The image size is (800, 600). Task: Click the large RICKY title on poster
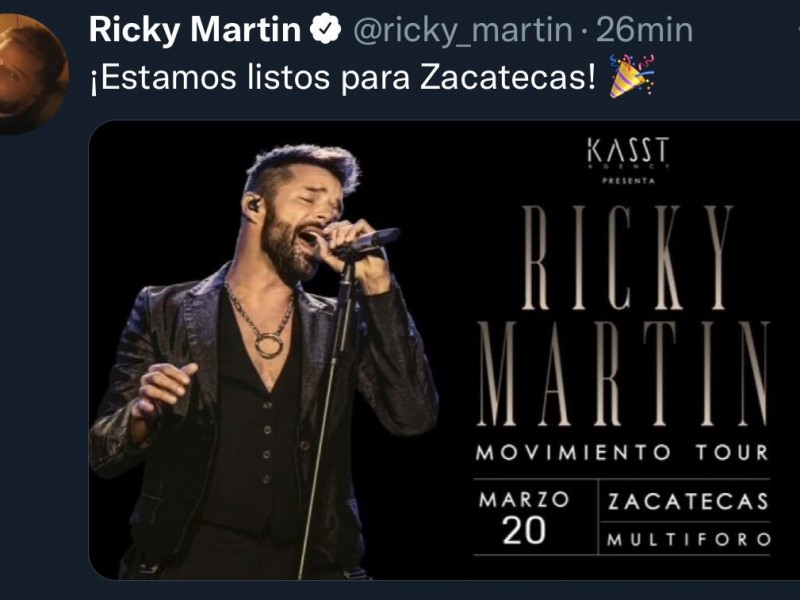coord(628,258)
